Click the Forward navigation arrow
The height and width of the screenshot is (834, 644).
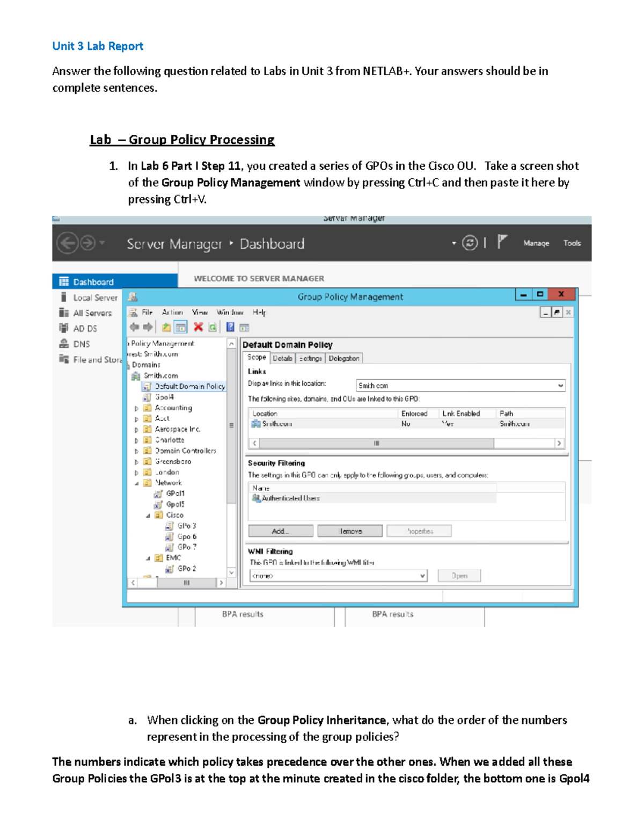[x=149, y=327]
